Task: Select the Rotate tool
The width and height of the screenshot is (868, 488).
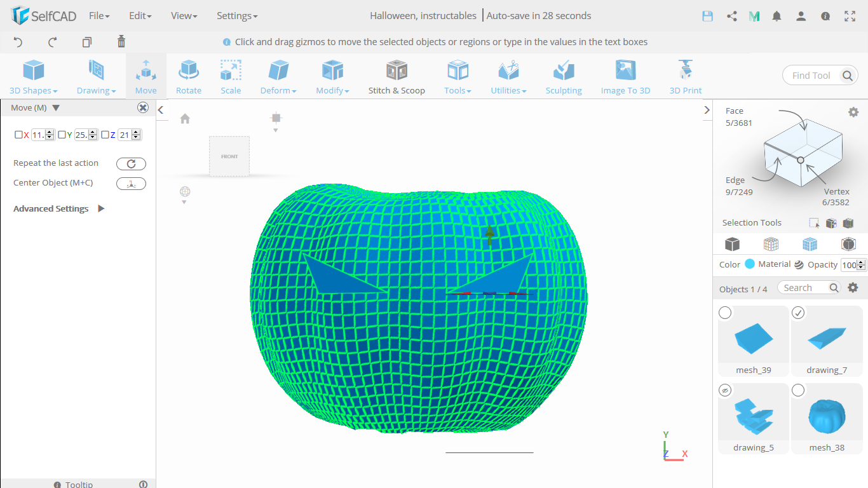Action: coord(189,76)
